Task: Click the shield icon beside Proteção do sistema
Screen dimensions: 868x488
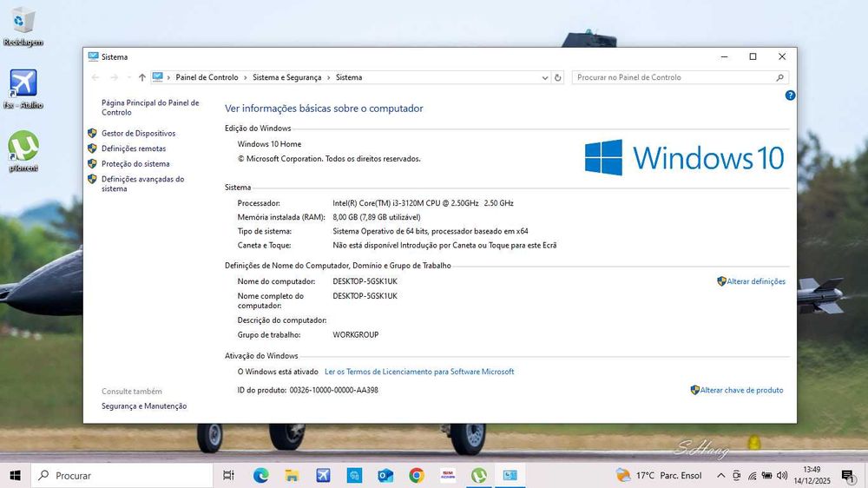Action: (92, 163)
